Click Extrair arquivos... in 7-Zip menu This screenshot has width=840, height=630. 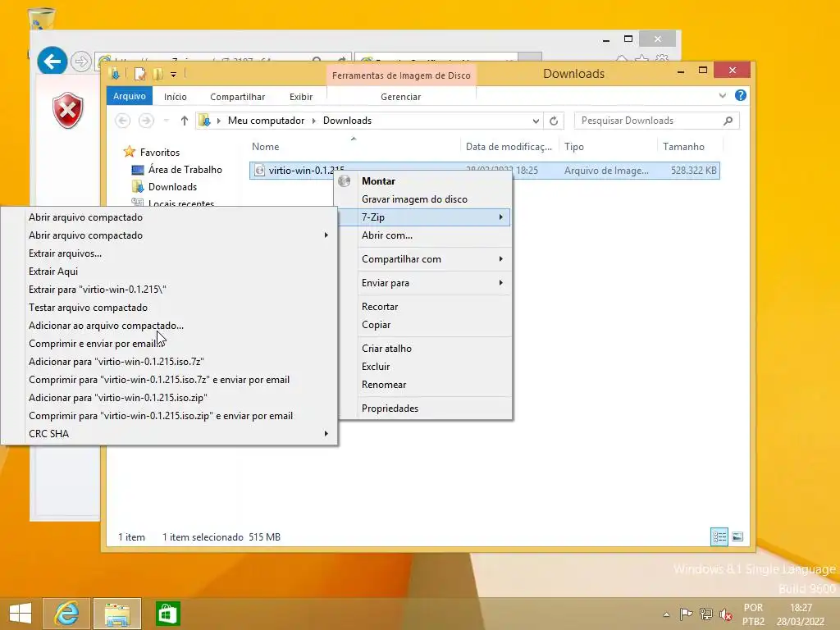(x=169, y=253)
